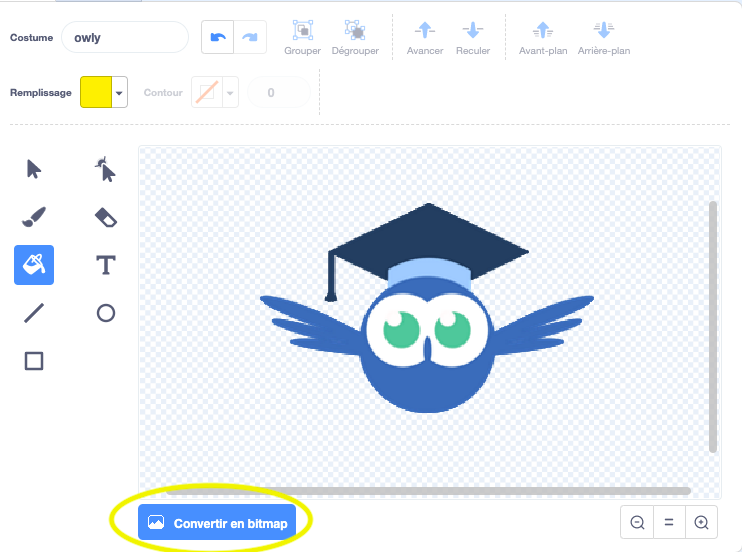Click the Remplissage label
The height and width of the screenshot is (552, 742).
[x=41, y=92]
